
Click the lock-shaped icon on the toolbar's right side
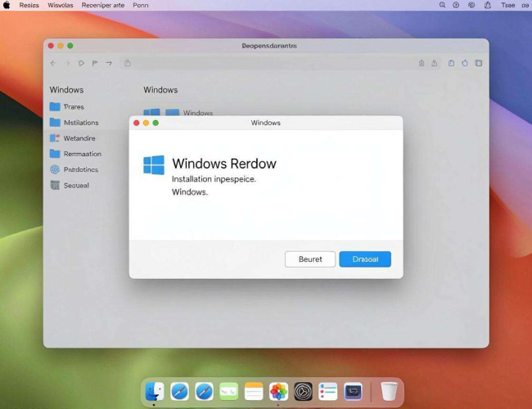tap(422, 63)
